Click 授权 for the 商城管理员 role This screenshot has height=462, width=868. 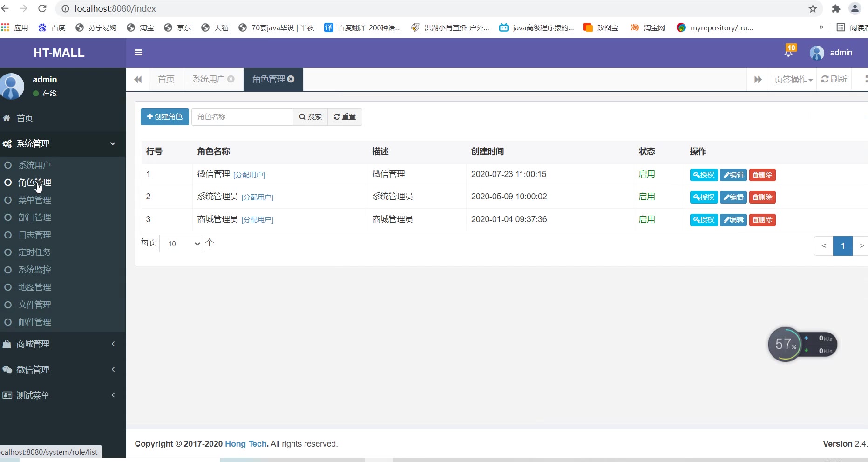click(704, 220)
